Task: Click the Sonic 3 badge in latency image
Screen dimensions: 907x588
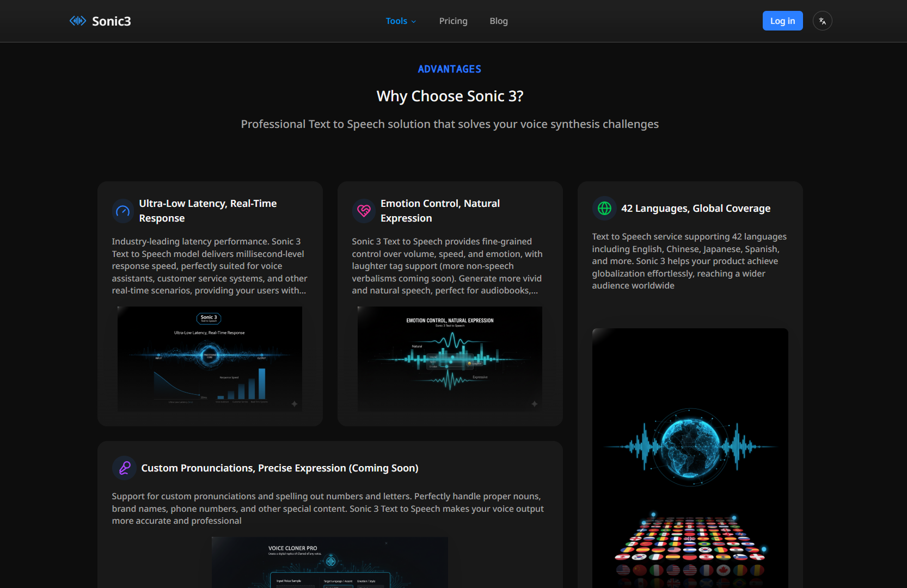Action: [x=210, y=317]
